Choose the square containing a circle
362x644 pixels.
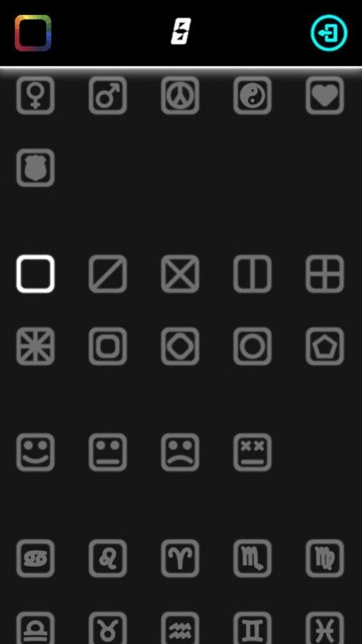click(253, 346)
